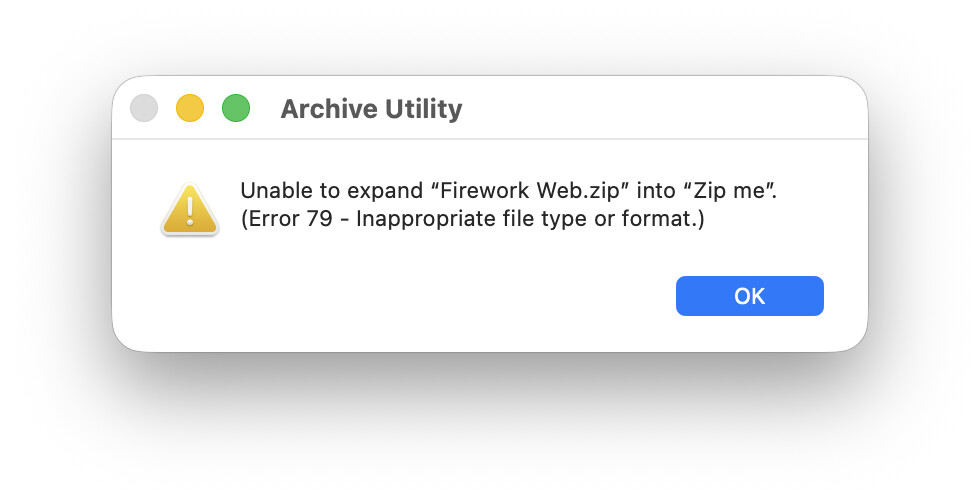Zoom the window using the green button
Image resolution: width=980 pixels, height=500 pixels.
(236, 108)
